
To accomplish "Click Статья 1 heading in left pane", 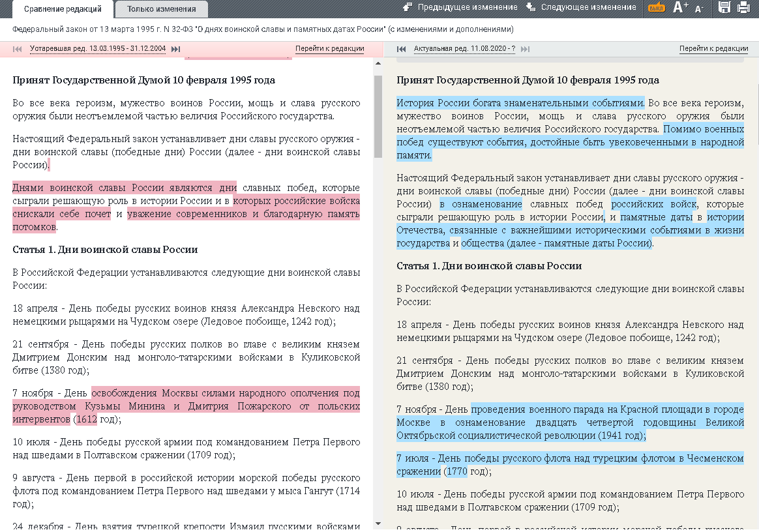I will (x=105, y=250).
